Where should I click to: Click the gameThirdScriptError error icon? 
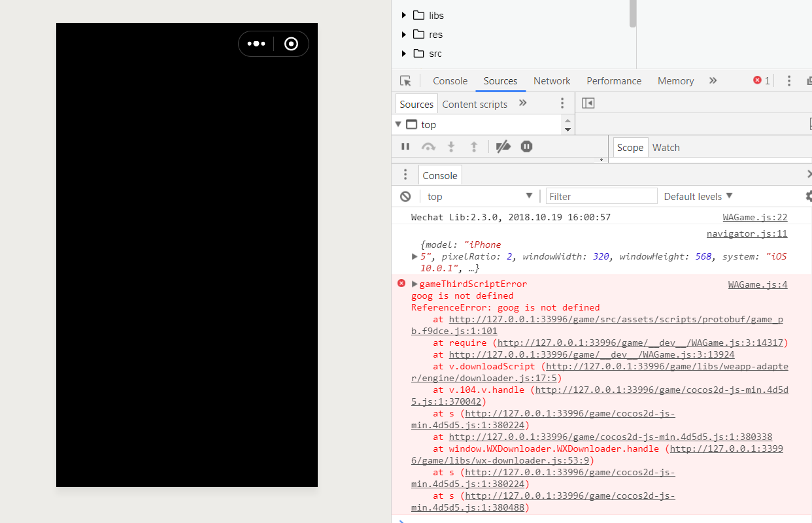pyautogui.click(x=401, y=283)
